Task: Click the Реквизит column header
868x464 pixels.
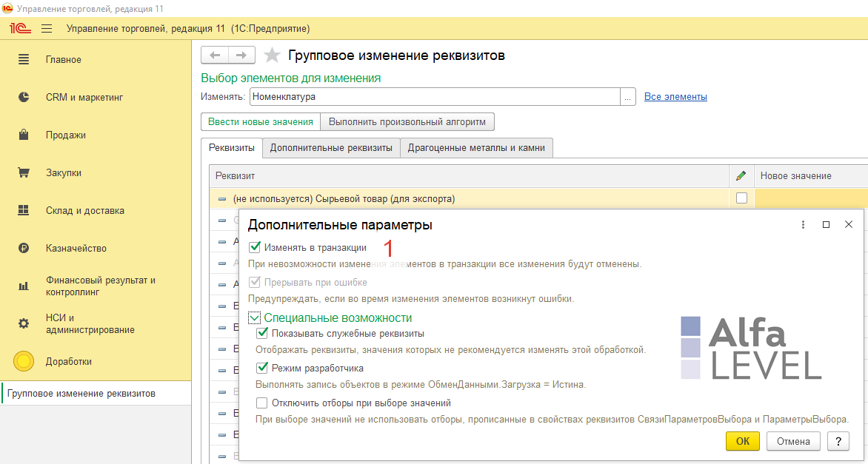Action: pyautogui.click(x=470, y=176)
